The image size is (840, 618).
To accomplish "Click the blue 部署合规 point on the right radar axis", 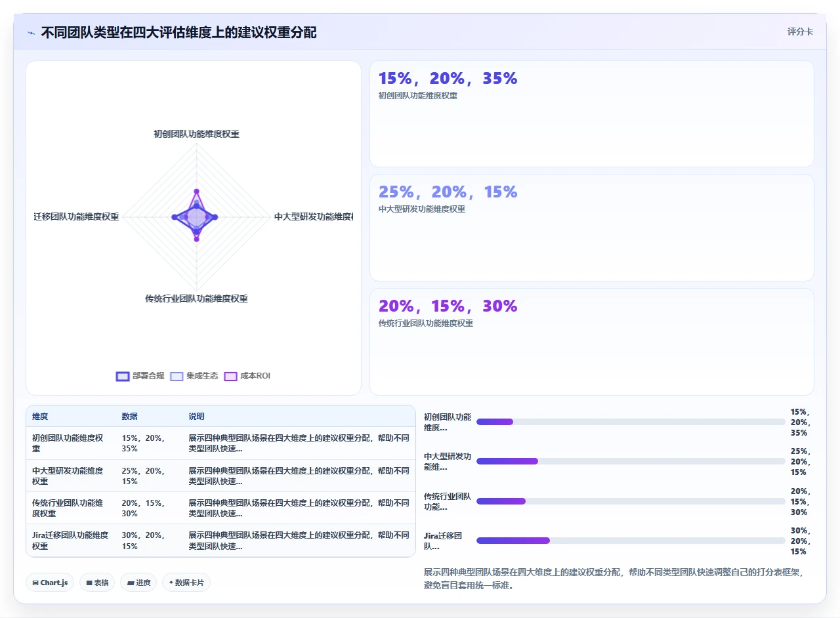I will 215,216.
